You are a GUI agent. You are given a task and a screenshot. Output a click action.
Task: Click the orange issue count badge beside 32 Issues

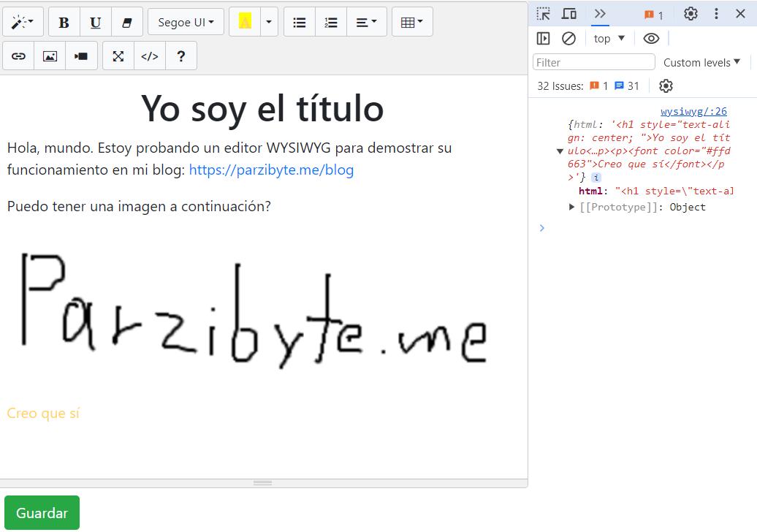598,86
